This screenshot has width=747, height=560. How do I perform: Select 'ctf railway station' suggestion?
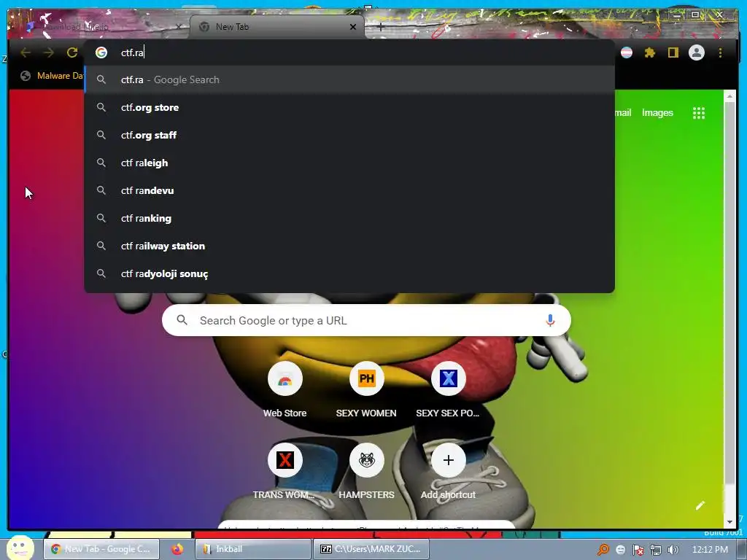349,246
